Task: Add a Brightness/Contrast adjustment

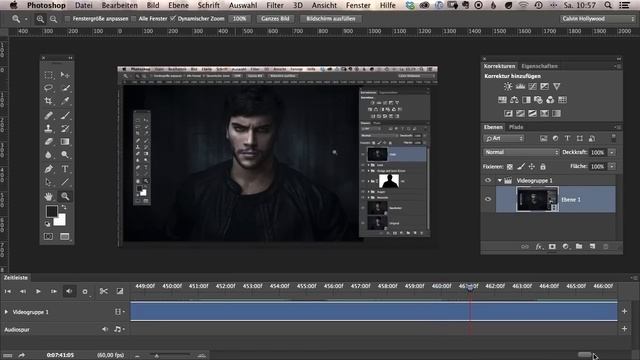Action: point(508,87)
